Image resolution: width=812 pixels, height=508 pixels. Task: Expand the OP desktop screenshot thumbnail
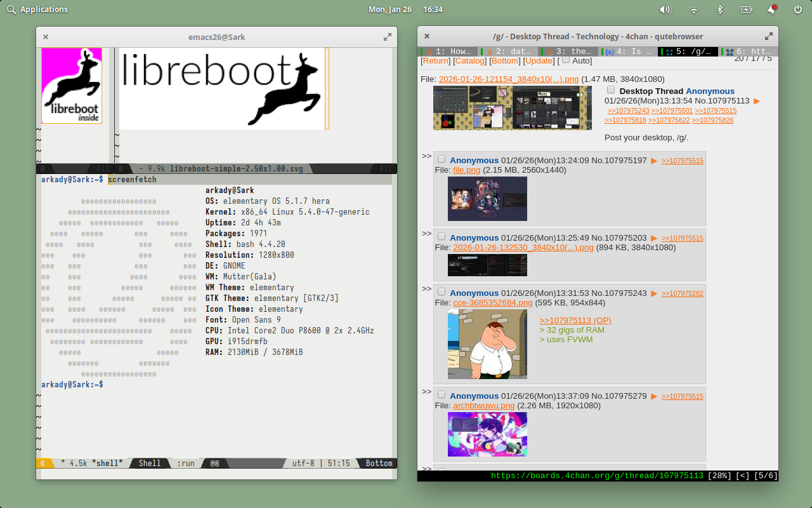click(x=513, y=108)
